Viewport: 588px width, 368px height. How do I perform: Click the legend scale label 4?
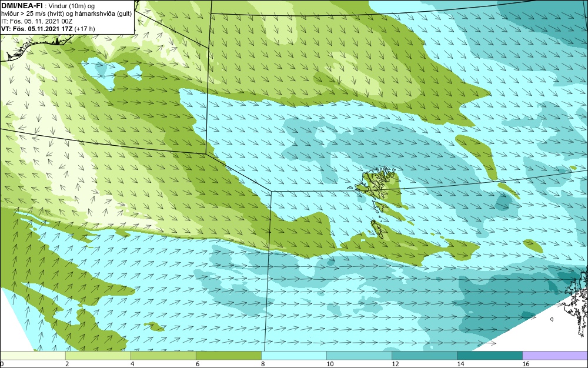132,364
